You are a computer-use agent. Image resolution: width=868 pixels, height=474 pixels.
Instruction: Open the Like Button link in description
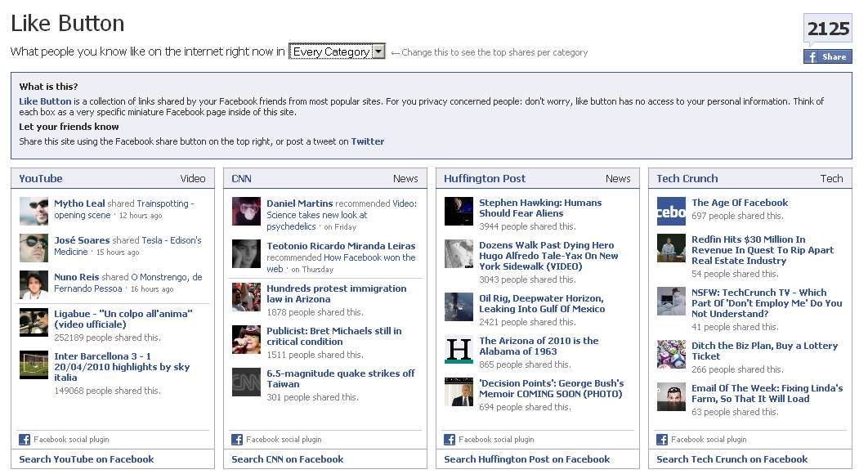click(45, 101)
